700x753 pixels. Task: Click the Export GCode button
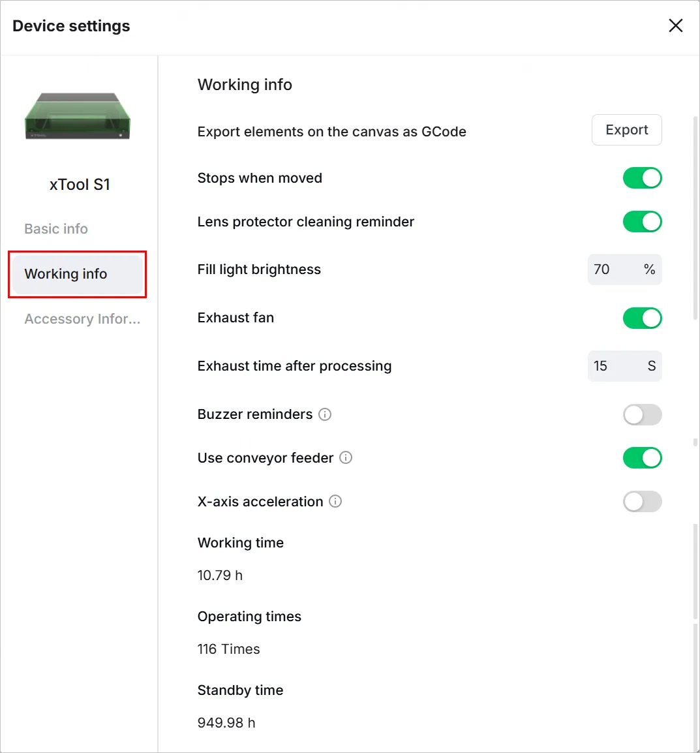tap(626, 130)
